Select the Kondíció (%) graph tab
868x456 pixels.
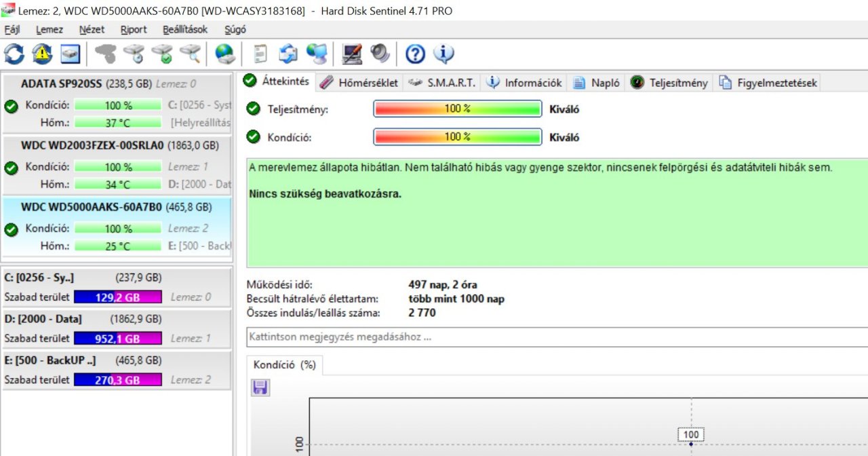pyautogui.click(x=284, y=365)
